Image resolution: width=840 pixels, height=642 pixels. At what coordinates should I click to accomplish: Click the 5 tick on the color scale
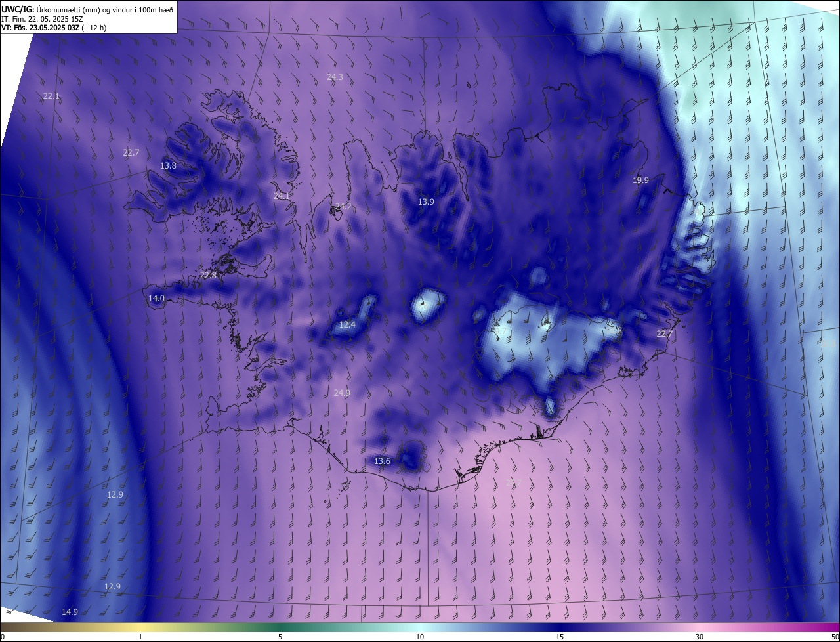pyautogui.click(x=280, y=637)
